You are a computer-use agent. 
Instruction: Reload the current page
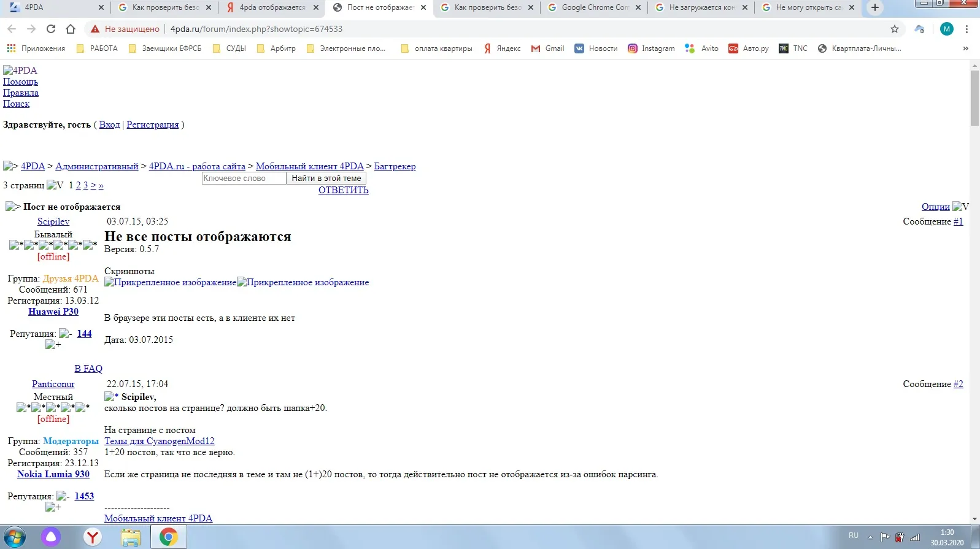51,29
